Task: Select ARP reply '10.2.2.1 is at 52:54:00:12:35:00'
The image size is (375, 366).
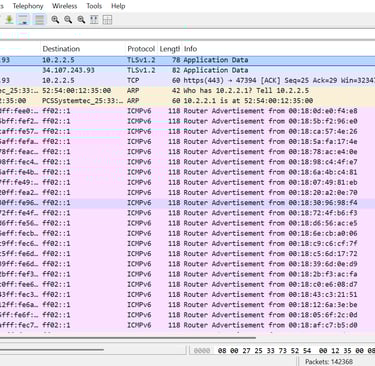Action: (187, 101)
